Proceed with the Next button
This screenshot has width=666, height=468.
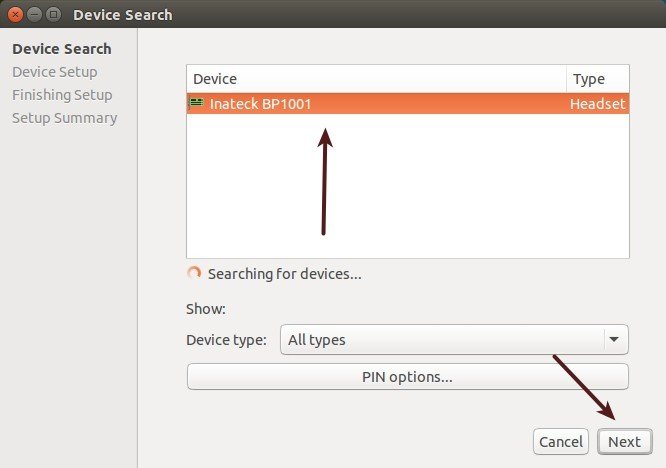point(624,442)
